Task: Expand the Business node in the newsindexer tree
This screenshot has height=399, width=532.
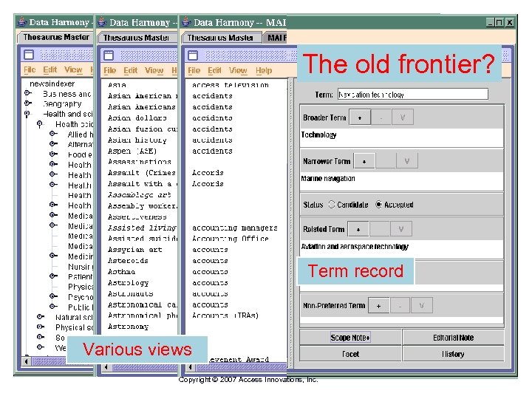Action: tap(28, 93)
